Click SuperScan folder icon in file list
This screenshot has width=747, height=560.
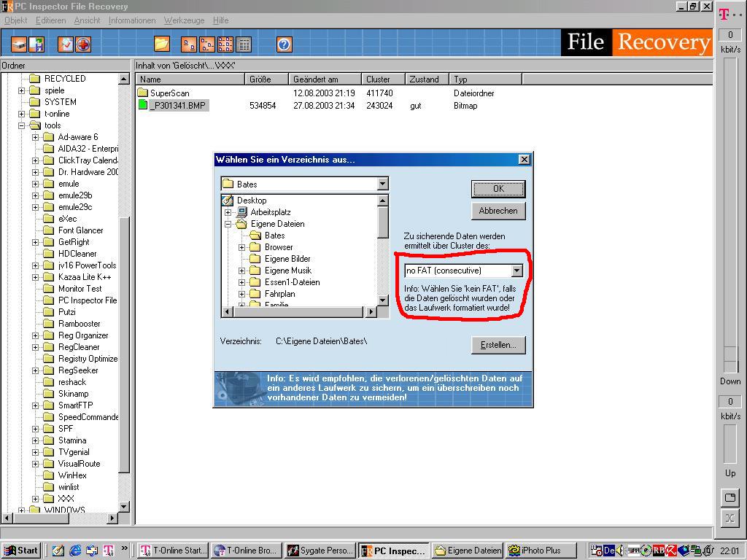[x=143, y=93]
